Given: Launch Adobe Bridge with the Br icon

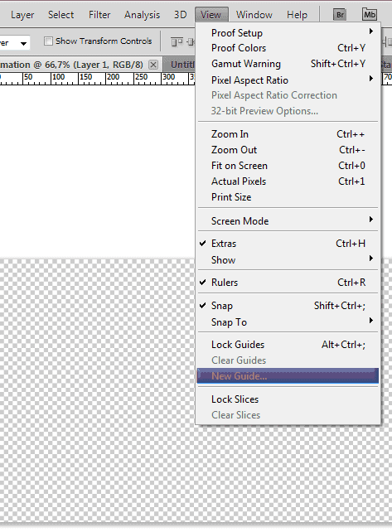Looking at the screenshot, I should [x=340, y=15].
